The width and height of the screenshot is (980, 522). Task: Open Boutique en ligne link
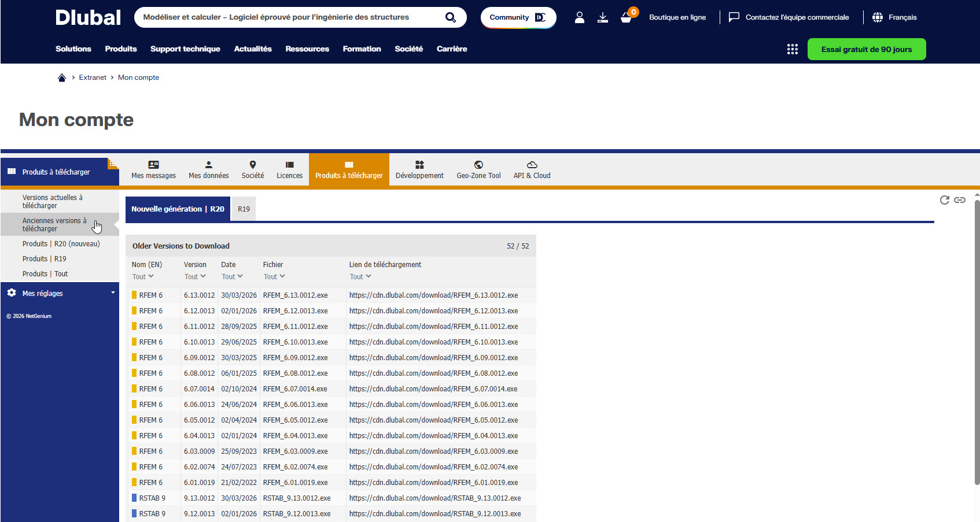click(x=677, y=17)
